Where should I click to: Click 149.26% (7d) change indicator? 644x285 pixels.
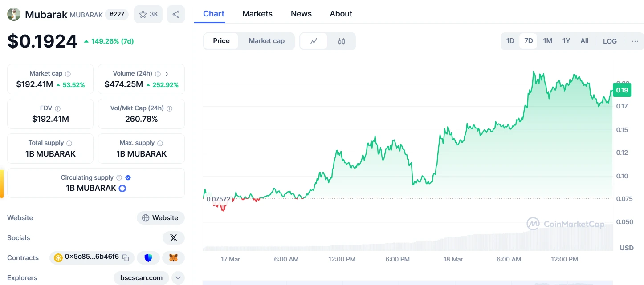pos(109,41)
